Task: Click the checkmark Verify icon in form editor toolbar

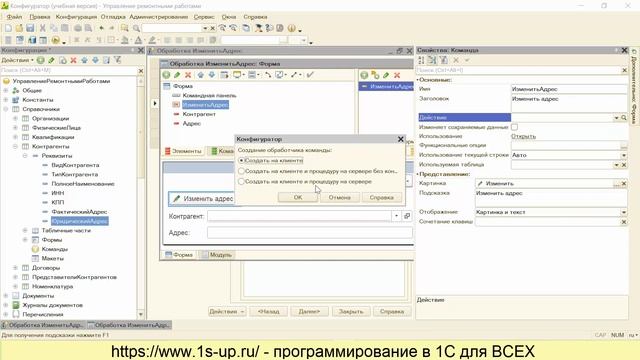Action: click(x=310, y=75)
